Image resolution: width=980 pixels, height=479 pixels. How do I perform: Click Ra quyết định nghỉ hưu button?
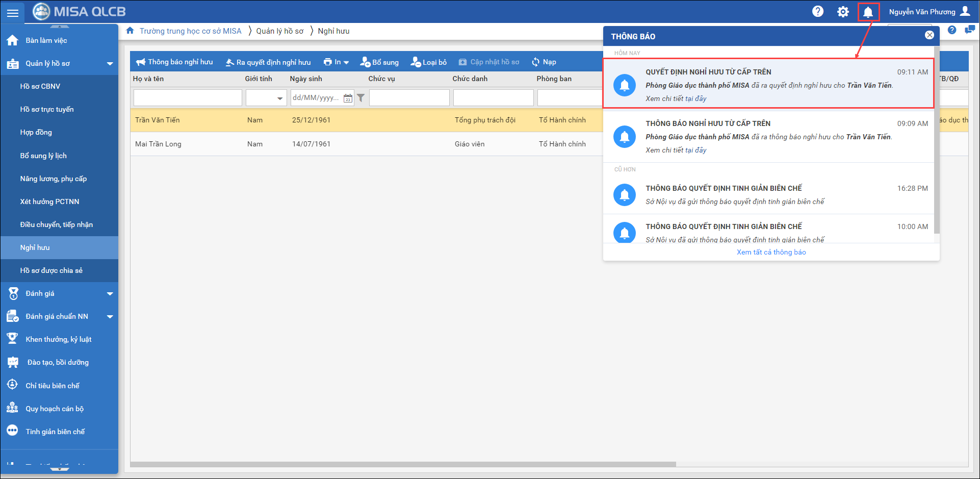[268, 62]
